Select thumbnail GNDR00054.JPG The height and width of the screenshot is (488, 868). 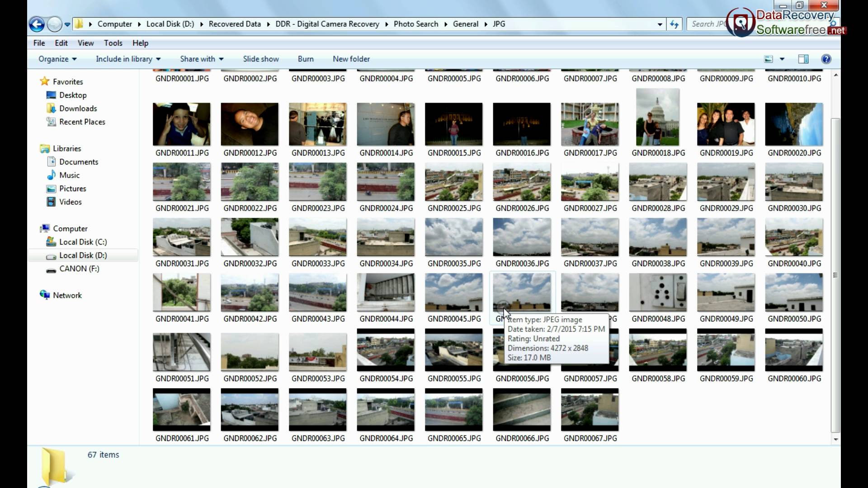coord(386,350)
